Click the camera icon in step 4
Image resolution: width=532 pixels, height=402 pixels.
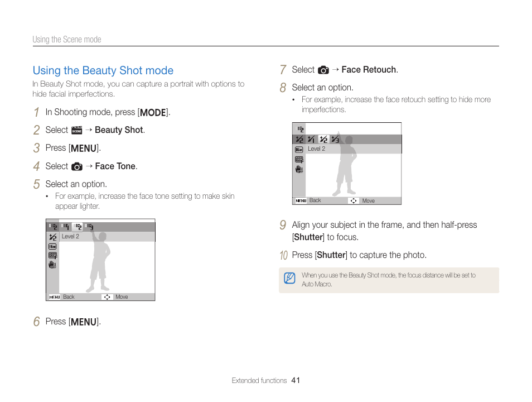77,166
